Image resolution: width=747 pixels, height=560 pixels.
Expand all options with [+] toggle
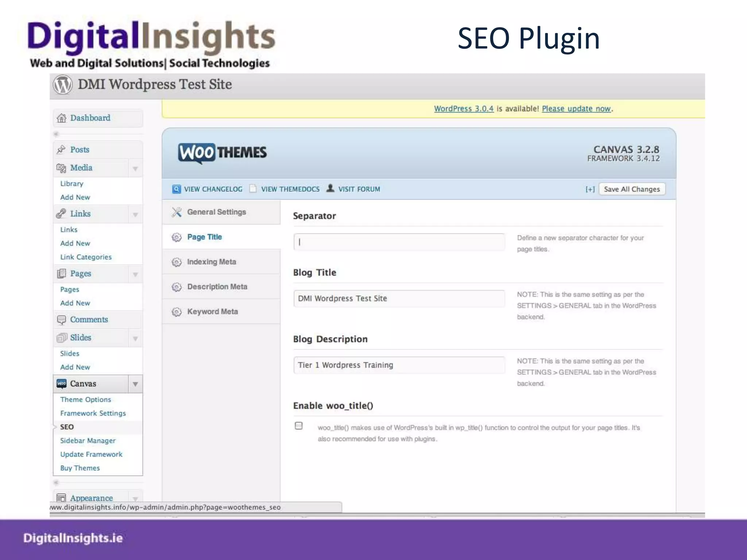click(590, 189)
